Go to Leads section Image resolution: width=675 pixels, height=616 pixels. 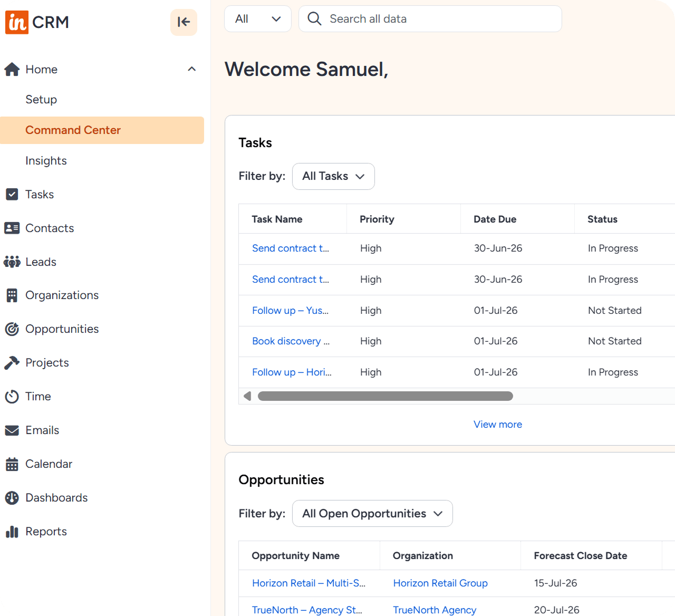click(41, 262)
